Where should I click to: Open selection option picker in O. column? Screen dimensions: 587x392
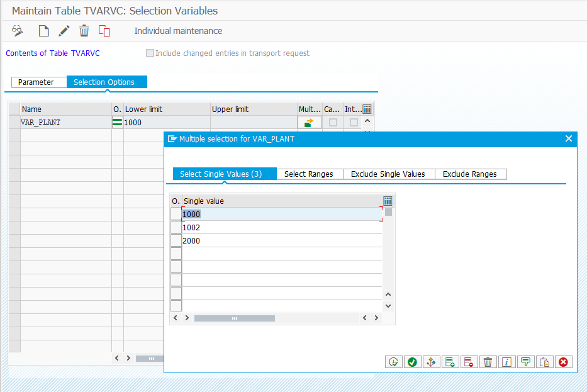pyautogui.click(x=117, y=122)
